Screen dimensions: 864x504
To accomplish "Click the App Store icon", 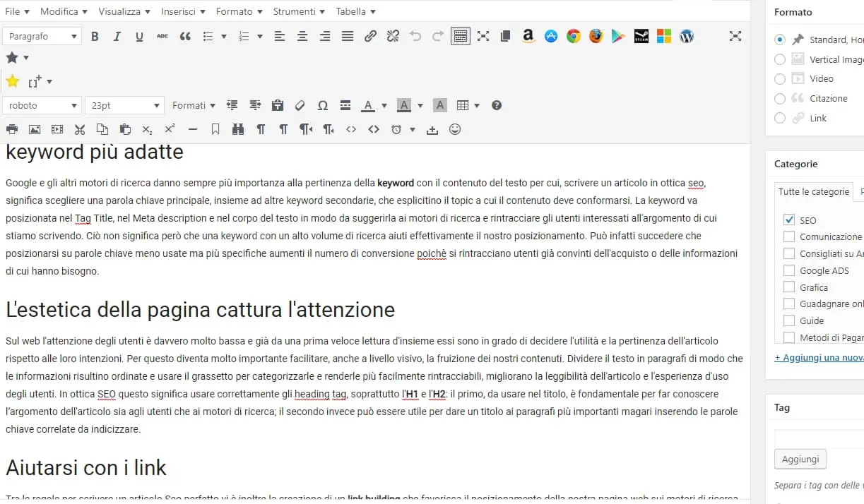I will (x=551, y=36).
